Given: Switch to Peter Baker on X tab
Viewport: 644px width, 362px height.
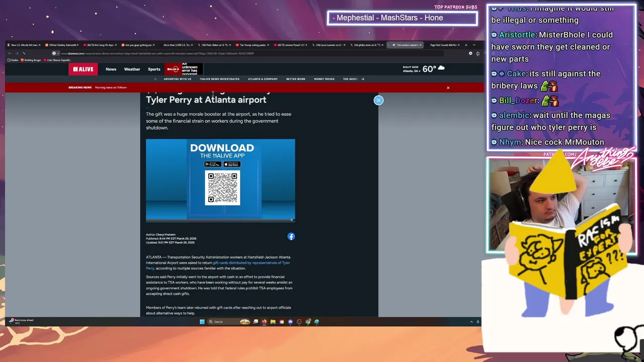Looking at the screenshot, I should (x=215, y=45).
